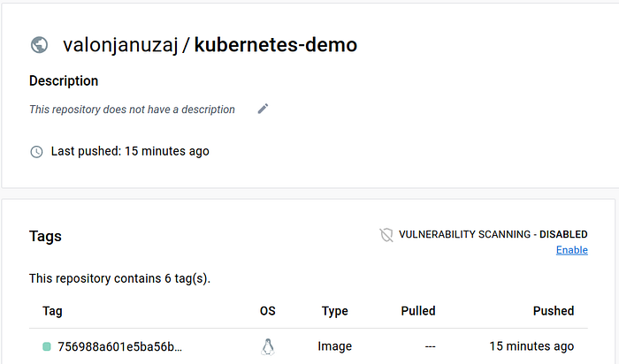Image resolution: width=619 pixels, height=364 pixels.
Task: Click the VULNERABILITY SCANNING - DISABLED label
Action: pyautogui.click(x=493, y=235)
